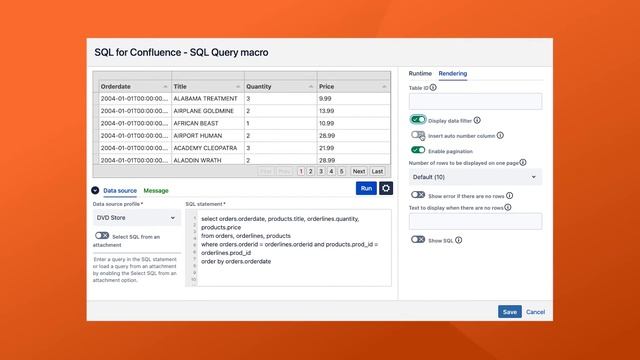This screenshot has height=360, width=640.
Task: Click the Save button
Action: (509, 312)
